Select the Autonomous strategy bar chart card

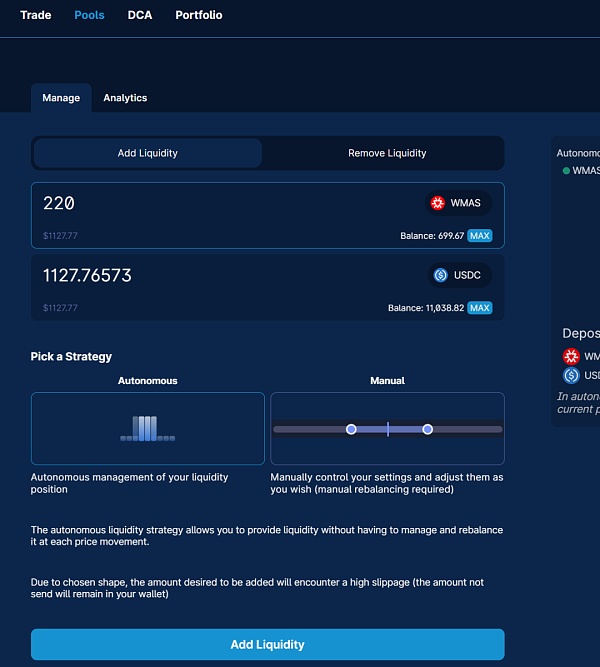tap(148, 428)
